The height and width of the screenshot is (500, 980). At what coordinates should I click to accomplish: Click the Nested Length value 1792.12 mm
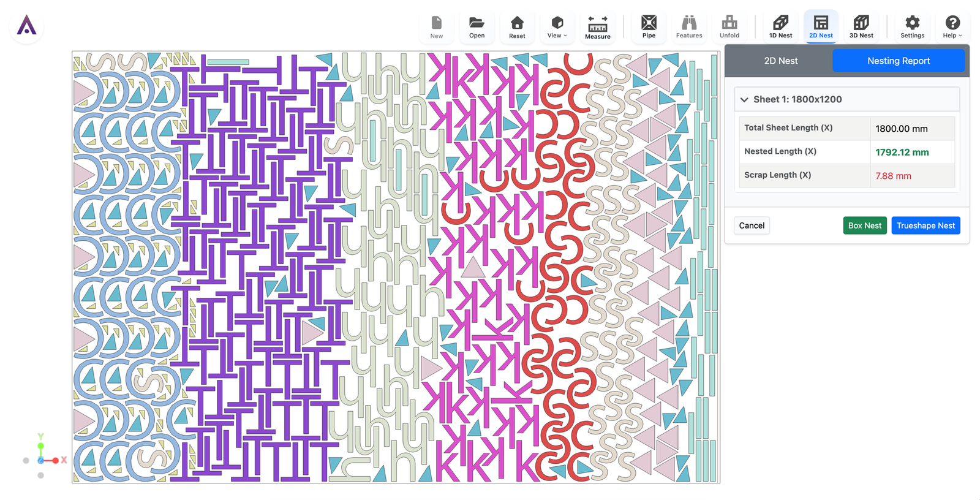[902, 152]
